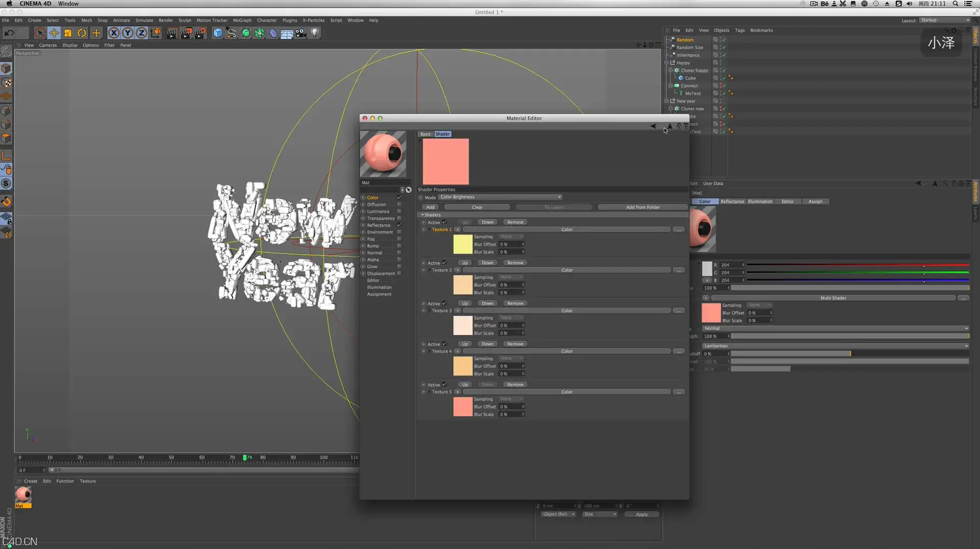Viewport: 980px width, 549px height.
Task: Open the Lambertian model dropdown
Action: (x=835, y=346)
